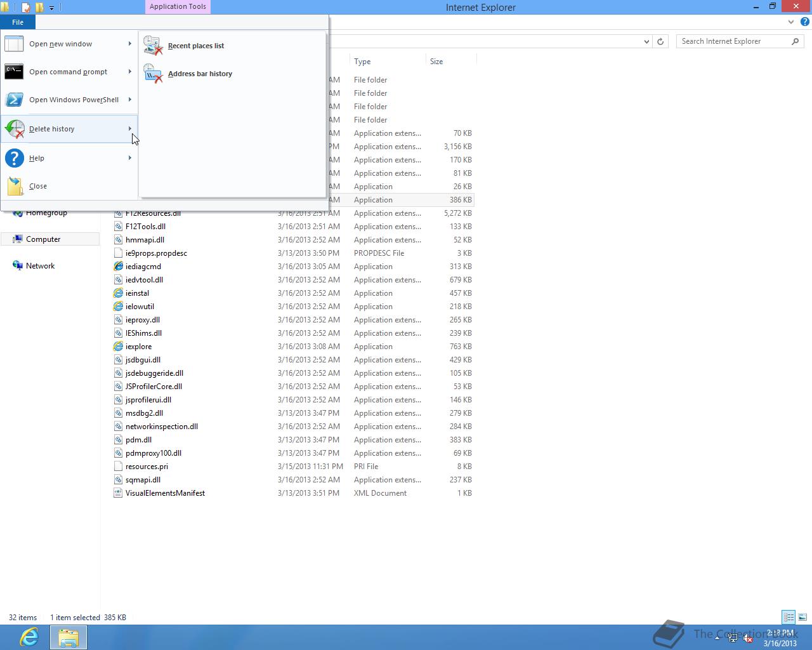Select the file F12Tools.dll
The image size is (812, 650).
coord(145,227)
